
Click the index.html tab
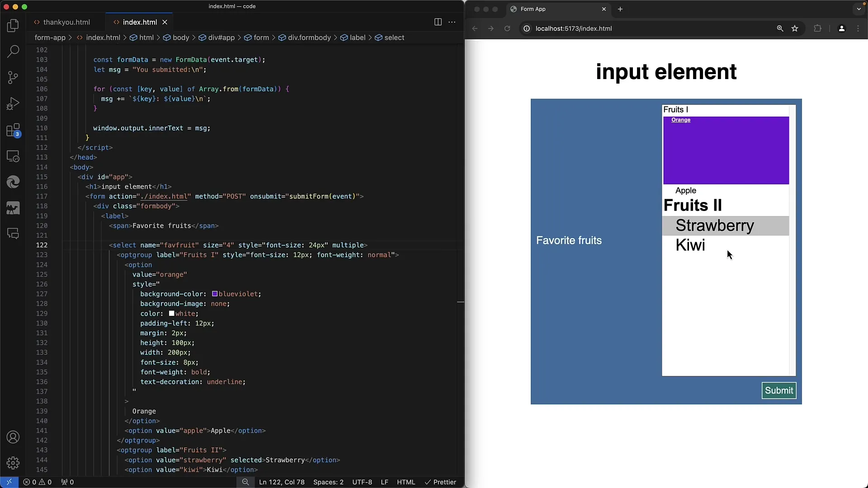pos(140,22)
